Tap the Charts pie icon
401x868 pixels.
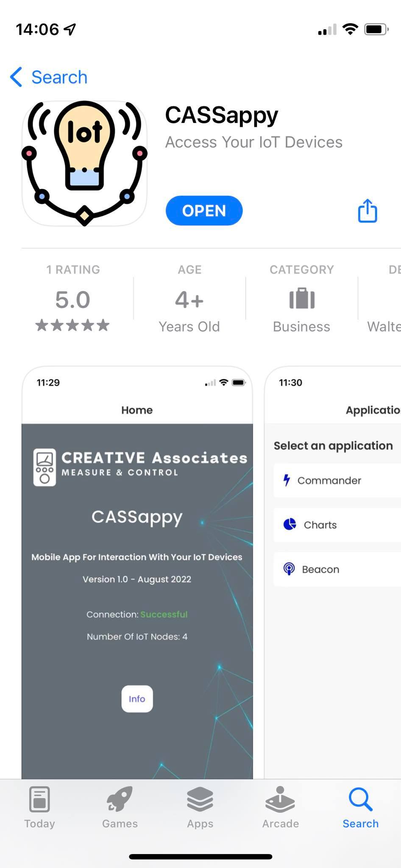[x=290, y=524]
